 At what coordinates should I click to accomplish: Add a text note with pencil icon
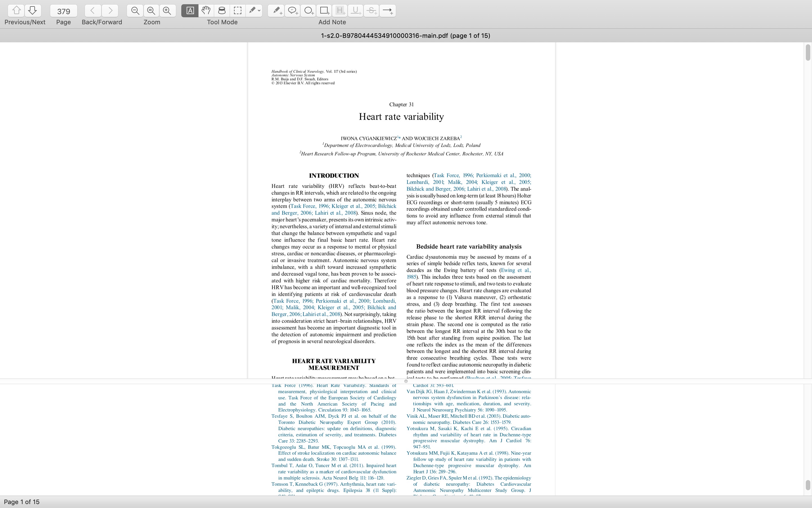click(276, 11)
